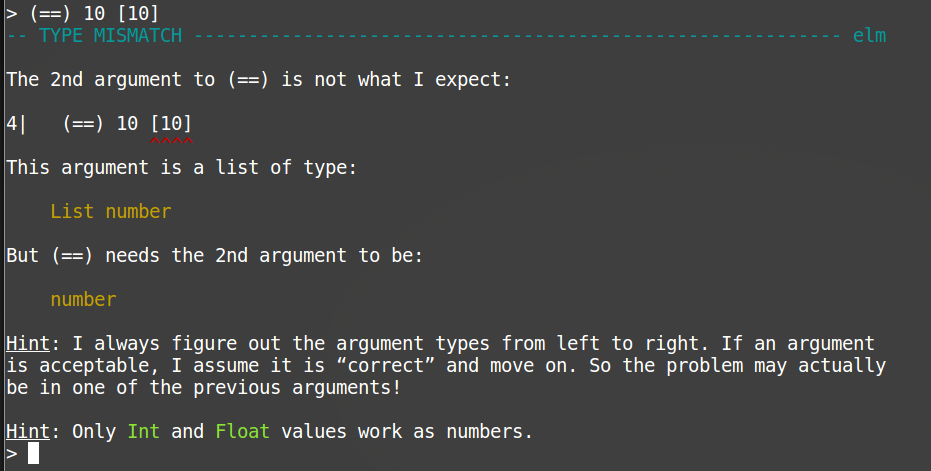The width and height of the screenshot is (931, 471).
Task: Click the TYPE MISMATCH header text
Action: (110, 36)
